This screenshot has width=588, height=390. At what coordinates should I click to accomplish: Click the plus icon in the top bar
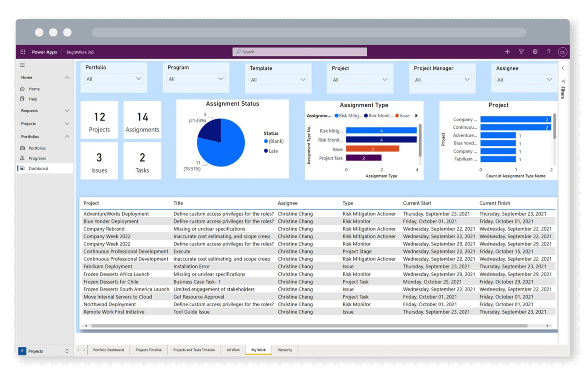coord(507,52)
